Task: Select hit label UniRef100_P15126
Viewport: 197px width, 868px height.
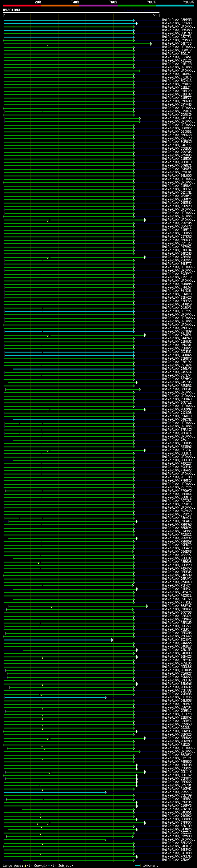Action: pyautogui.click(x=176, y=61)
